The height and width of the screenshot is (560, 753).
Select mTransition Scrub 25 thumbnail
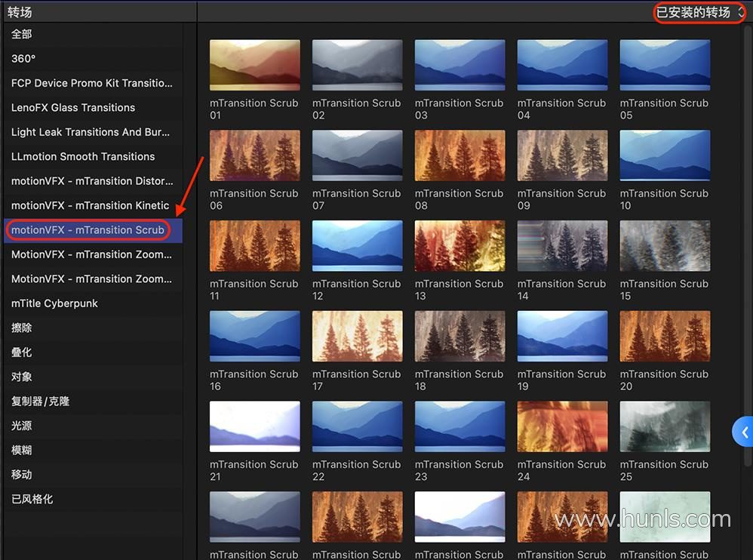[665, 426]
